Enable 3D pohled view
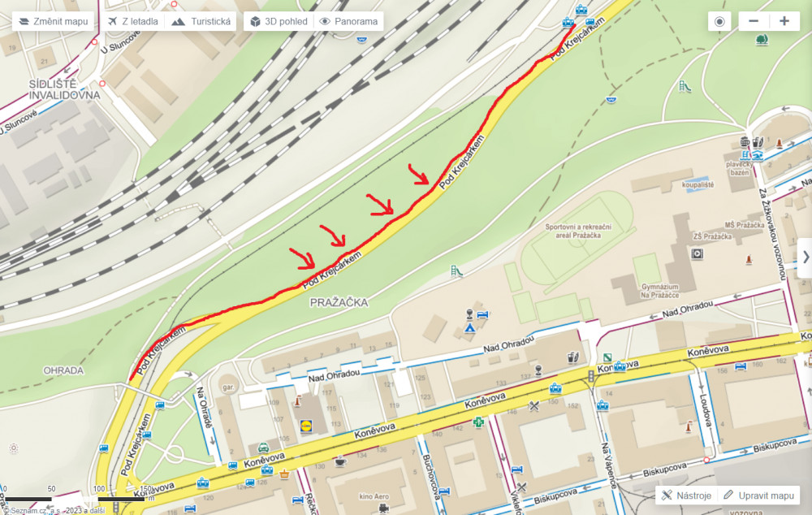Image resolution: width=812 pixels, height=515 pixels. (279, 21)
